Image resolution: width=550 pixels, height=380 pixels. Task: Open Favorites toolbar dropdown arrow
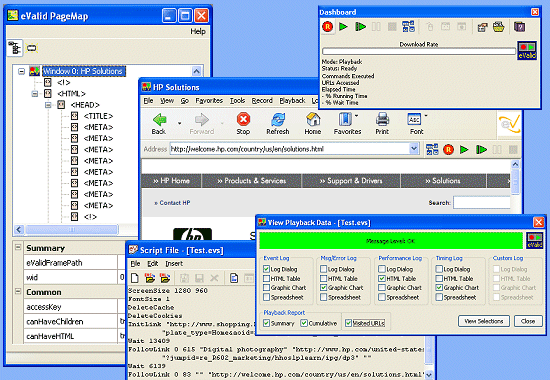click(x=356, y=115)
